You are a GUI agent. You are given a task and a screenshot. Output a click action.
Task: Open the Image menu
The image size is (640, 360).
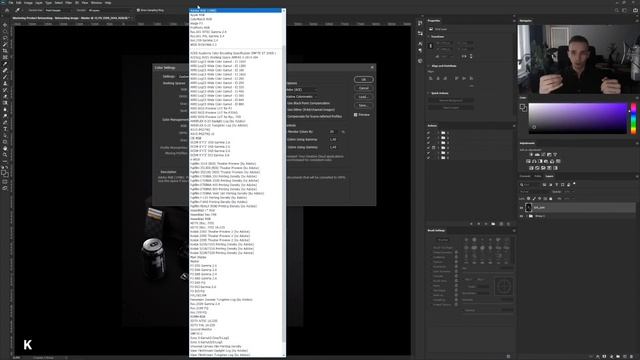pos(28,2)
